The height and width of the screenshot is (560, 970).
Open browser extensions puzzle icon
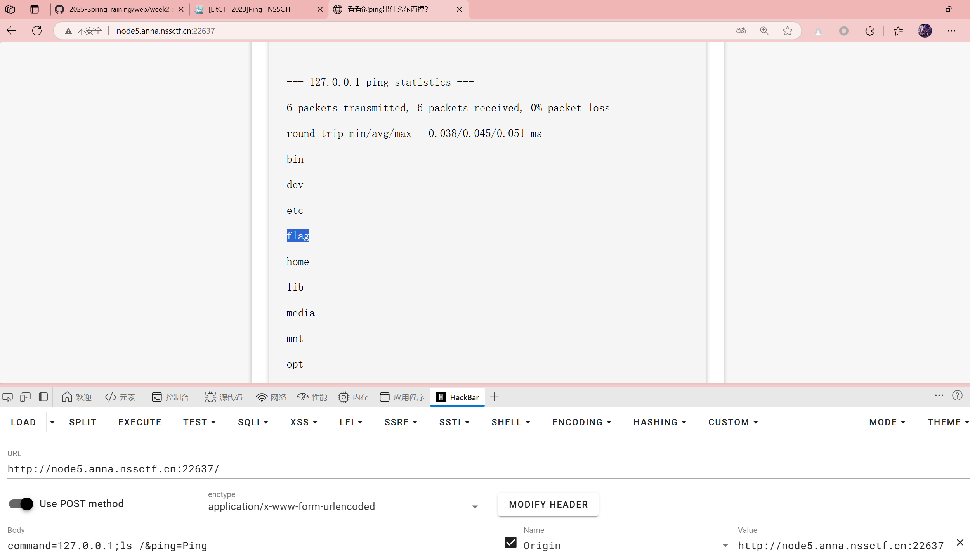tap(869, 31)
